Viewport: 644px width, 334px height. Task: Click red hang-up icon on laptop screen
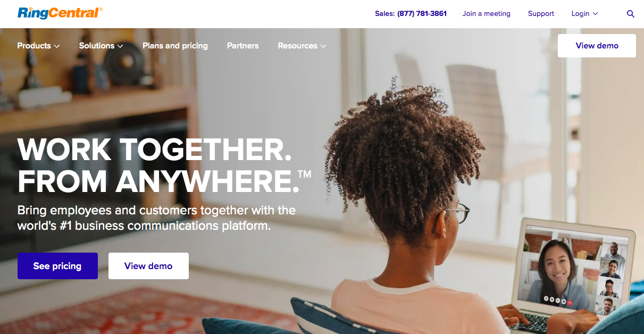pyautogui.click(x=570, y=303)
